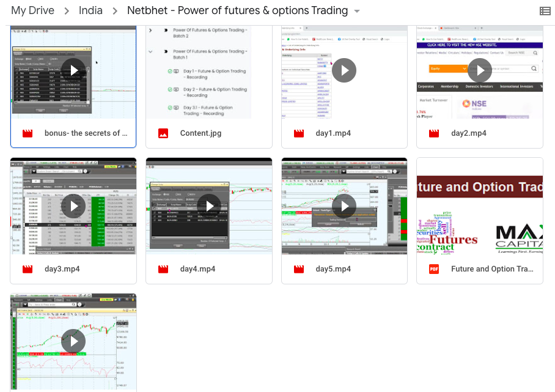
Task: Play the unlabeled video in bottom row
Action: 73,341
